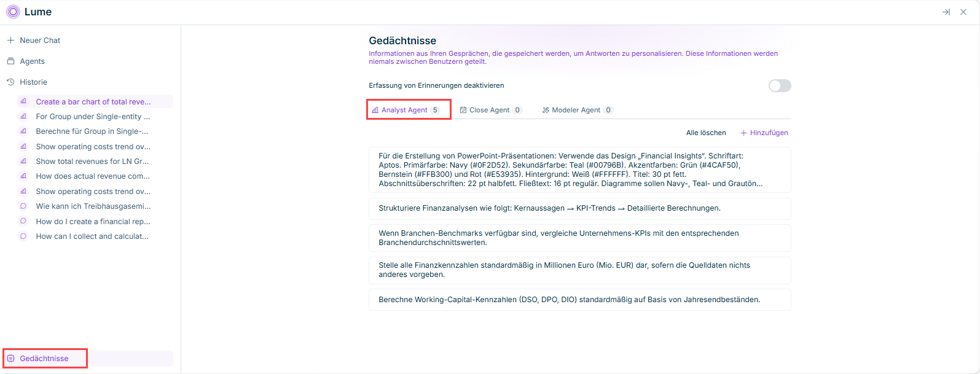Click Alle löschen to clear memories
The height and width of the screenshot is (374, 980).
pos(706,133)
